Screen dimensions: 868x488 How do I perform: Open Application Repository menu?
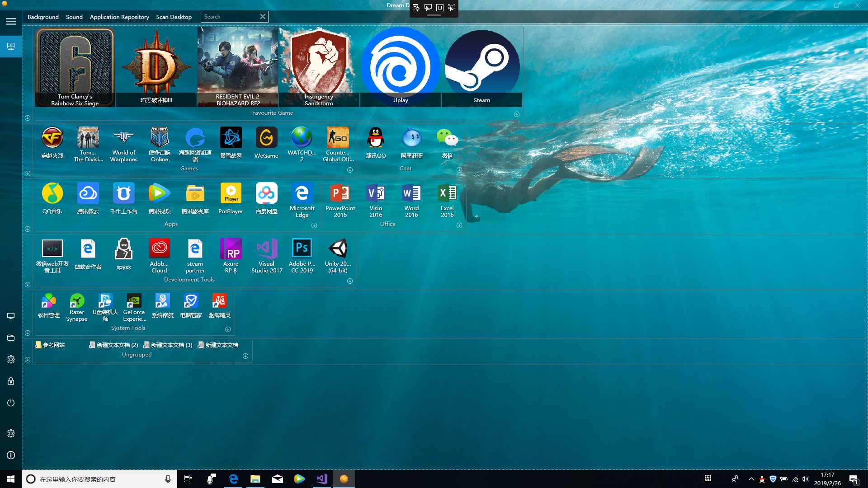tap(119, 17)
